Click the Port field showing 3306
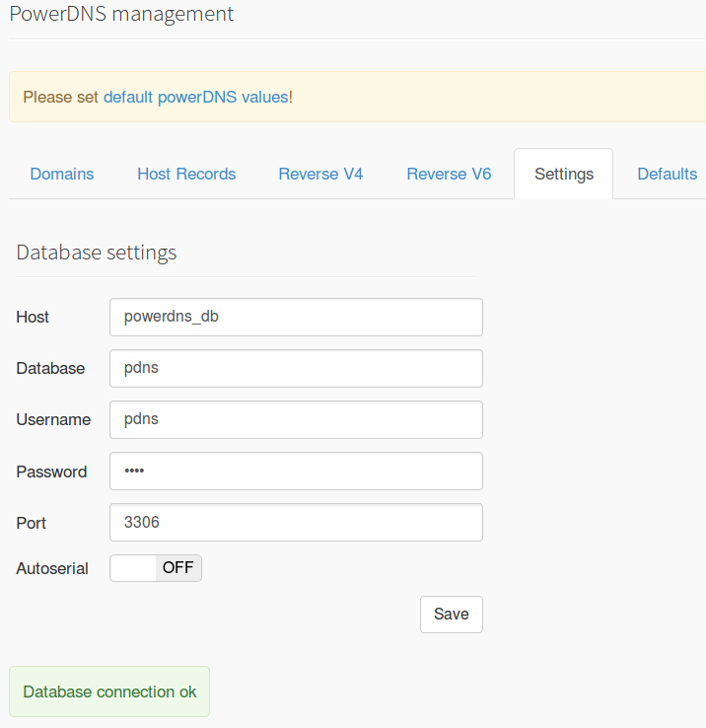Viewport: 706px width, 728px height. pos(296,522)
